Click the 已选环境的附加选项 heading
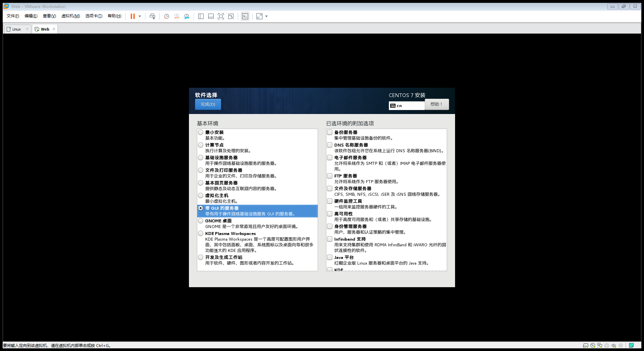The width and height of the screenshot is (644, 351). tap(350, 123)
